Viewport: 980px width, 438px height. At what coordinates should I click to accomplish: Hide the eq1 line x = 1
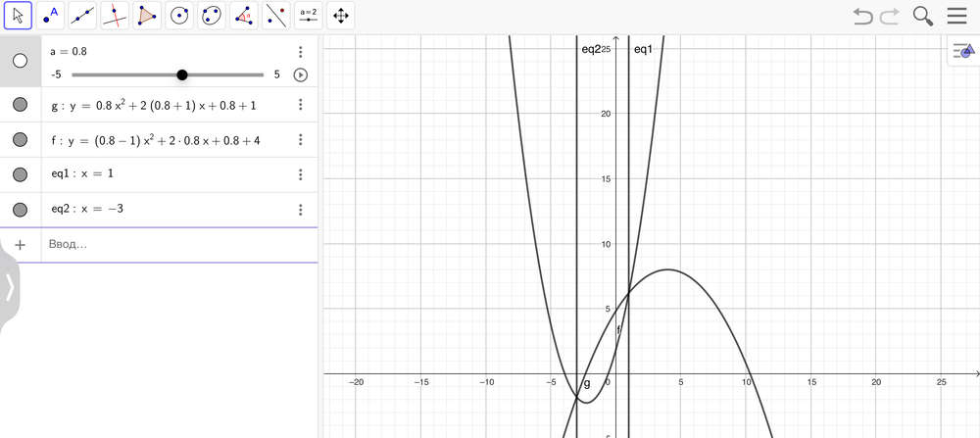pyautogui.click(x=20, y=174)
